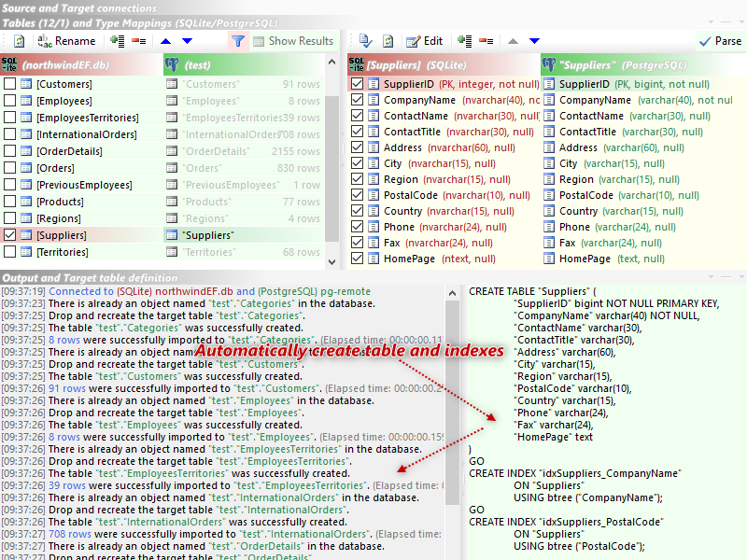The image size is (747, 560).
Task: Click the column icon beside target HomePage
Action: click(549, 259)
